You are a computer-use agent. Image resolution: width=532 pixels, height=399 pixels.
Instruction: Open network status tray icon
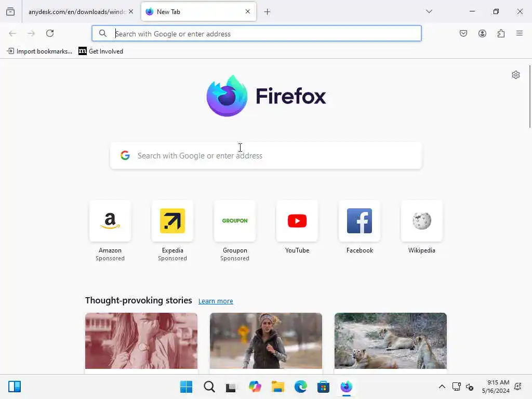(456, 387)
